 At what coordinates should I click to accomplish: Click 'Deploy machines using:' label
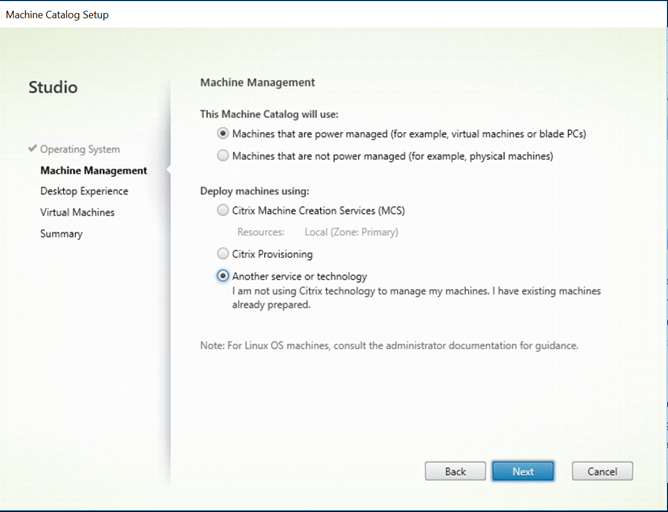[255, 191]
